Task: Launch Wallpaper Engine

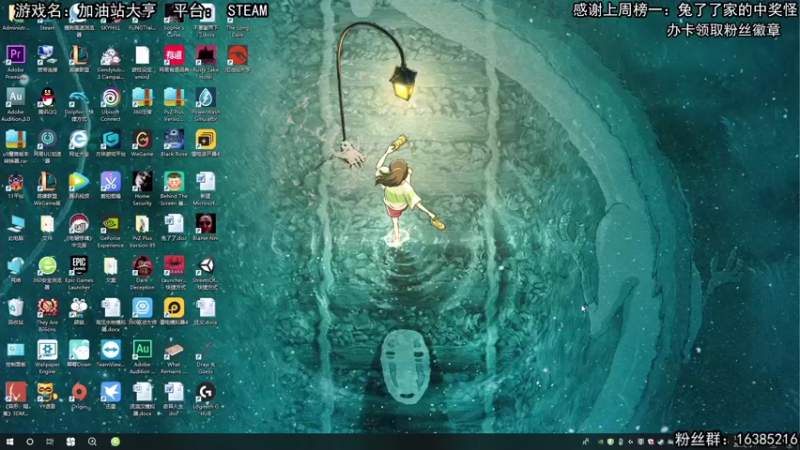Action: [x=47, y=351]
